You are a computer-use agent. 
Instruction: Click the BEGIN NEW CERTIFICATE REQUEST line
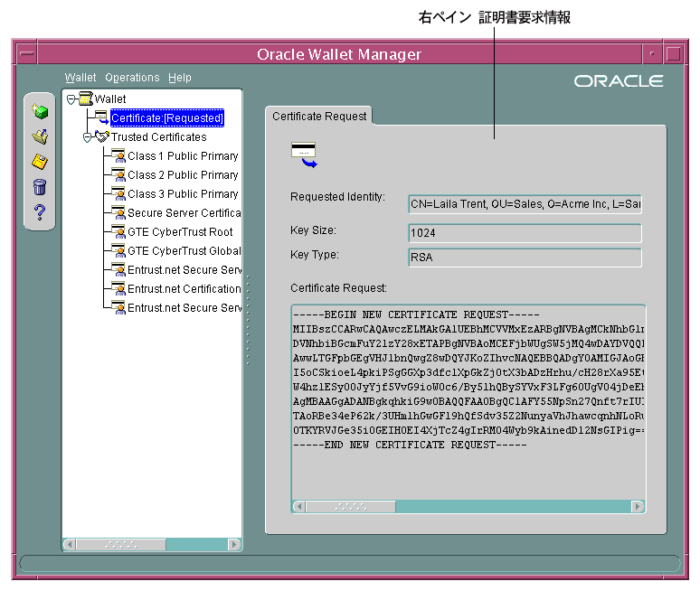point(416,314)
